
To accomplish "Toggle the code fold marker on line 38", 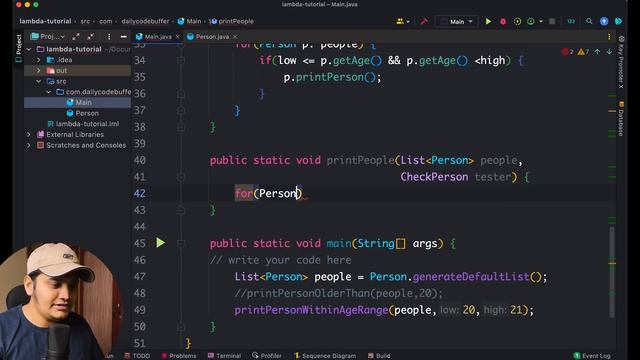I will tap(181, 127).
